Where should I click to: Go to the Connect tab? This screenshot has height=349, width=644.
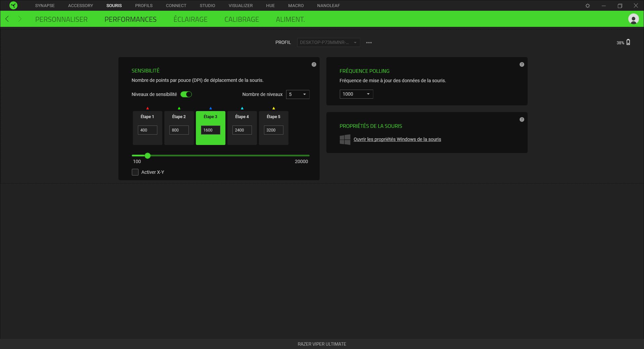[x=176, y=6]
